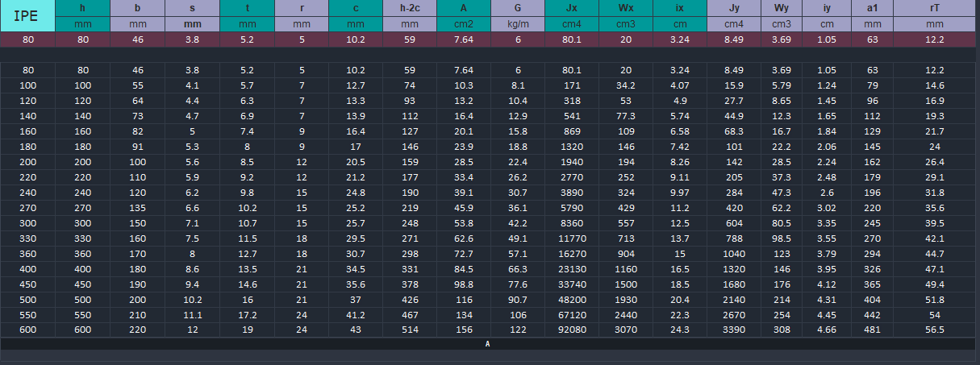The height and width of the screenshot is (365, 980).
Task: Click ix value 24.3 in row 600
Action: (680, 330)
